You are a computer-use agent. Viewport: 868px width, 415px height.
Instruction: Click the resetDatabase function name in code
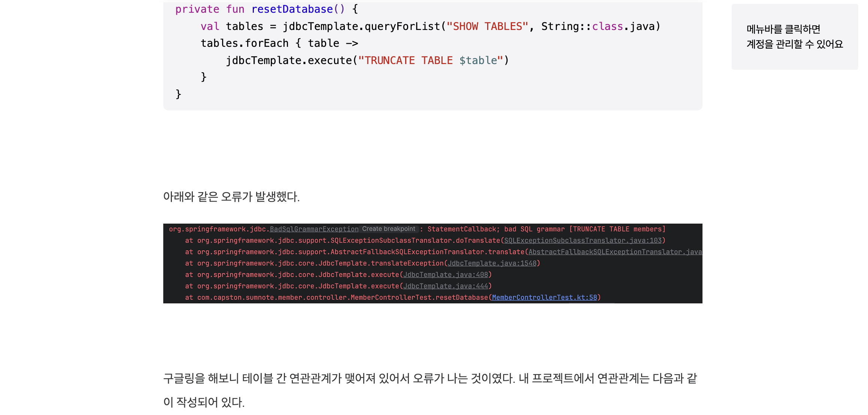[292, 9]
